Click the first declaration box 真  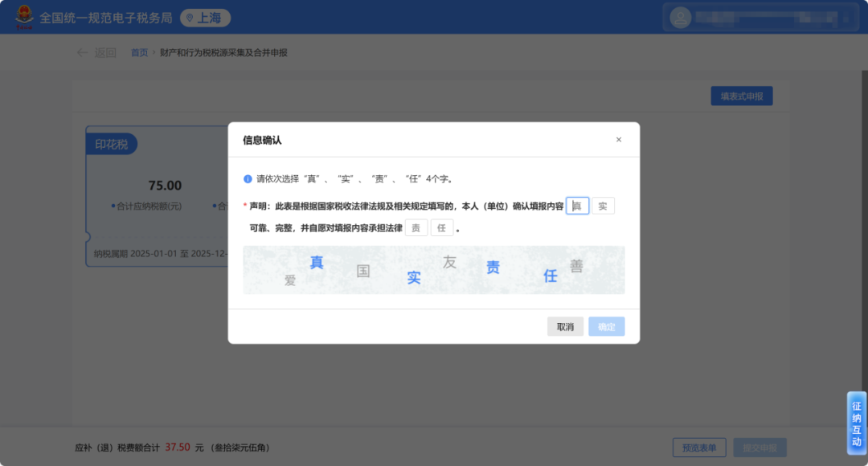pos(577,206)
